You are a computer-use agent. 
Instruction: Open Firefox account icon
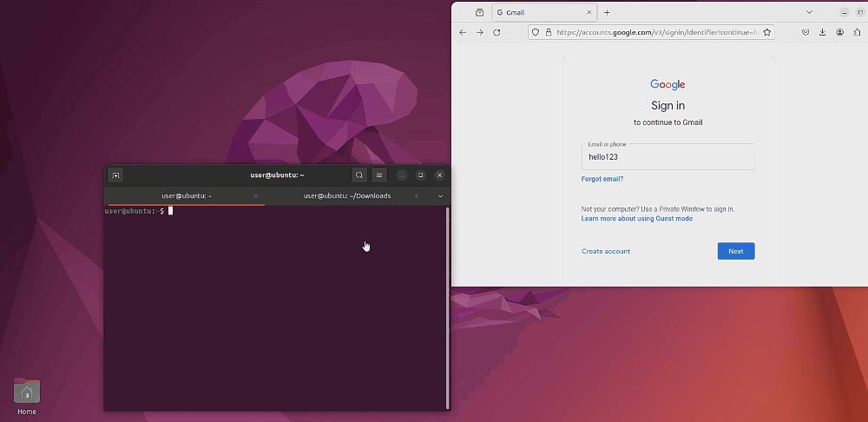839,33
